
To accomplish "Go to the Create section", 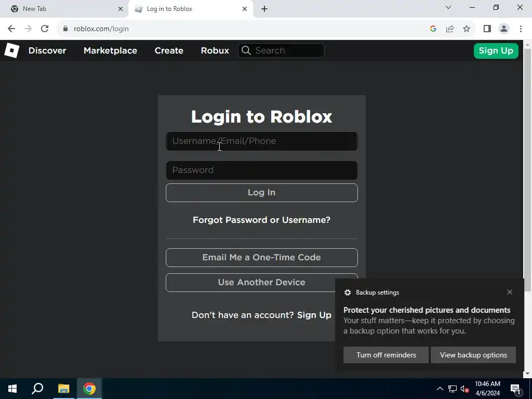I will click(x=169, y=50).
